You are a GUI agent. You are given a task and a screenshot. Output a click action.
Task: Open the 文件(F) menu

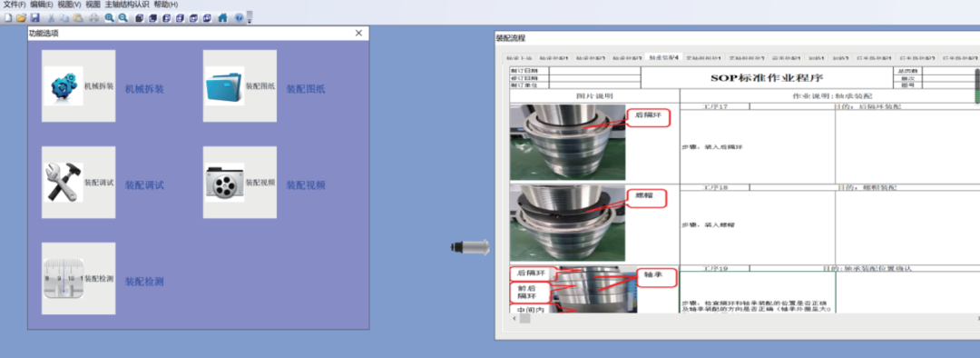[x=15, y=5]
